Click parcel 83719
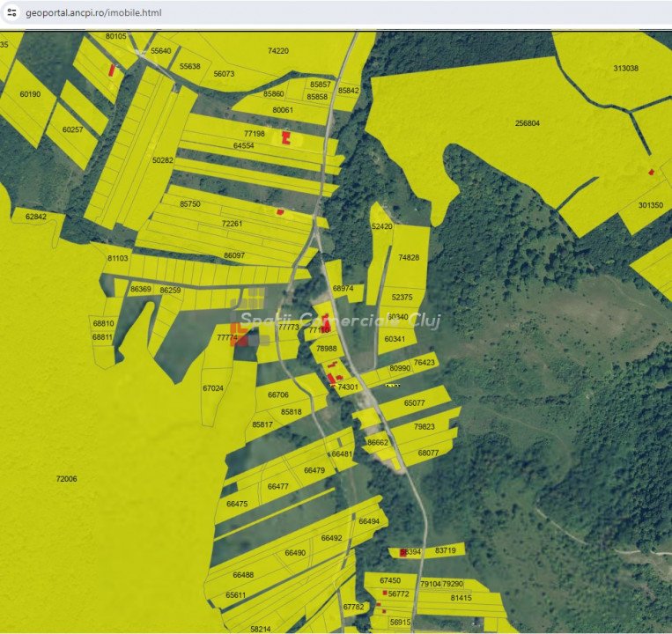 click(445, 550)
